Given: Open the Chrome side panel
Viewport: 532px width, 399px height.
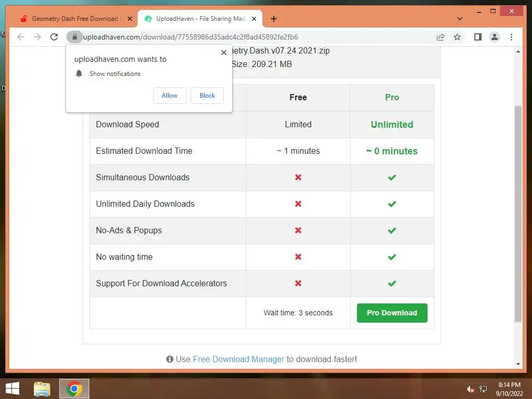Looking at the screenshot, I should [478, 37].
